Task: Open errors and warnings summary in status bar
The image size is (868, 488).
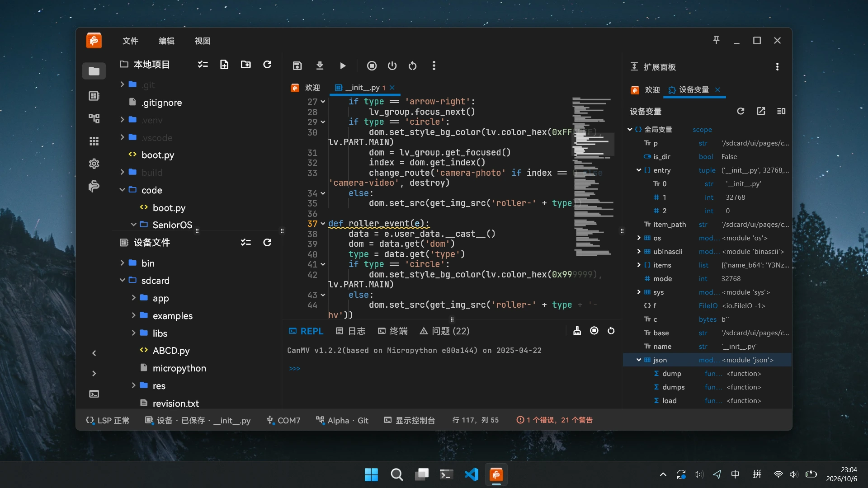Action: coord(554,420)
